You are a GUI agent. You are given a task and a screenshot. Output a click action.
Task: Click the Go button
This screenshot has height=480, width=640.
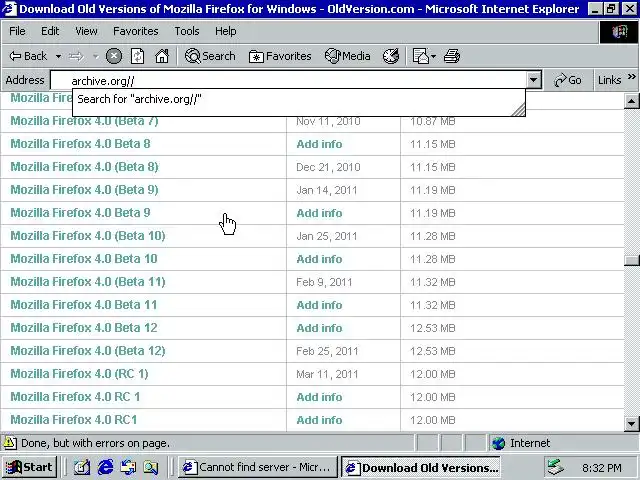point(567,80)
